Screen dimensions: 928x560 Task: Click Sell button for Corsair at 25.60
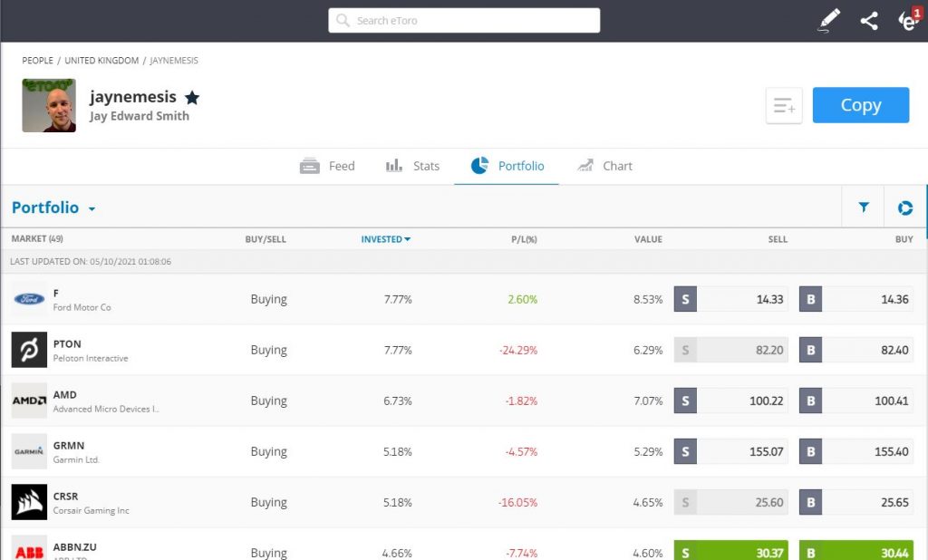tap(731, 502)
